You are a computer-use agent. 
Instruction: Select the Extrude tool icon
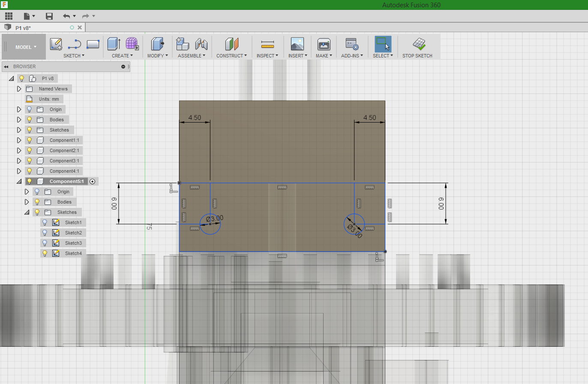(x=114, y=44)
